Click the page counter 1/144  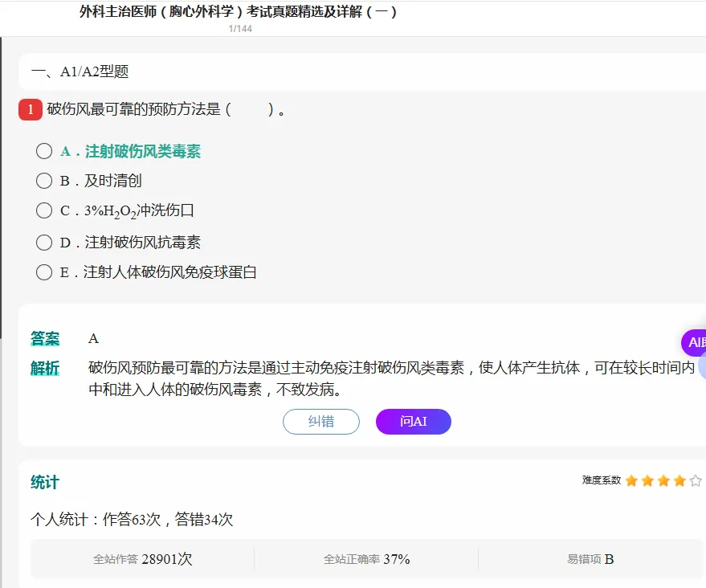click(x=240, y=29)
